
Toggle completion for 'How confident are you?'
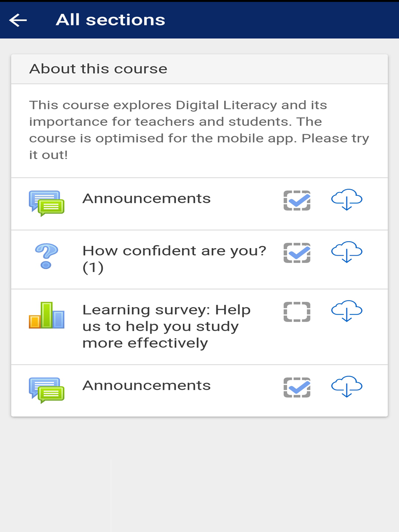coord(297,252)
